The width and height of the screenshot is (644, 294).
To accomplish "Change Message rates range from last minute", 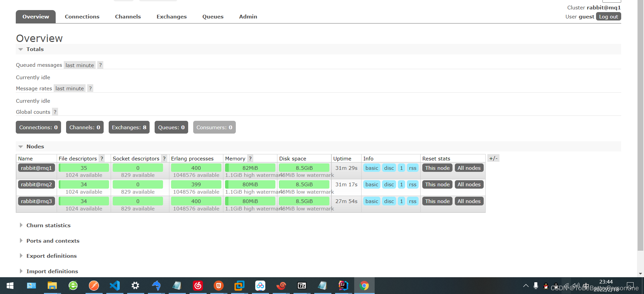I will pyautogui.click(x=69, y=88).
